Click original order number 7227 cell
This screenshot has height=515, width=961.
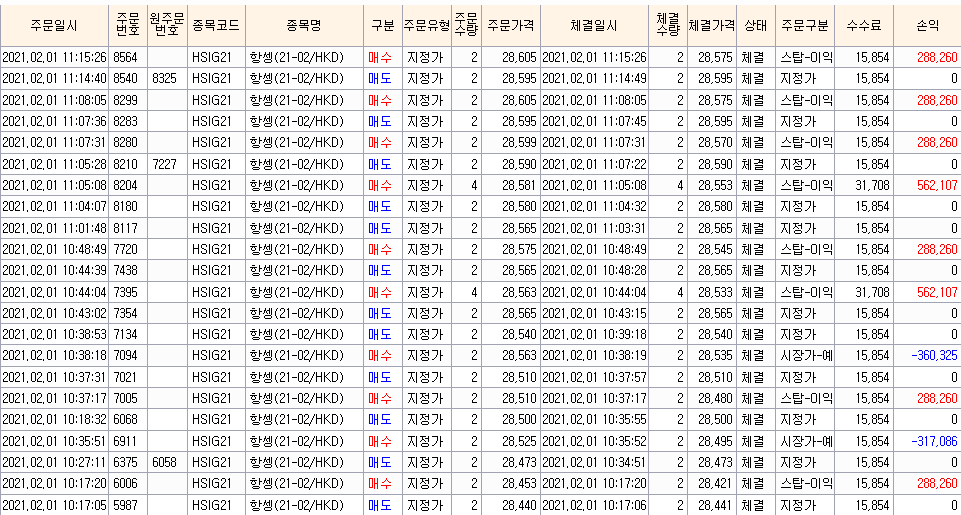point(165,164)
